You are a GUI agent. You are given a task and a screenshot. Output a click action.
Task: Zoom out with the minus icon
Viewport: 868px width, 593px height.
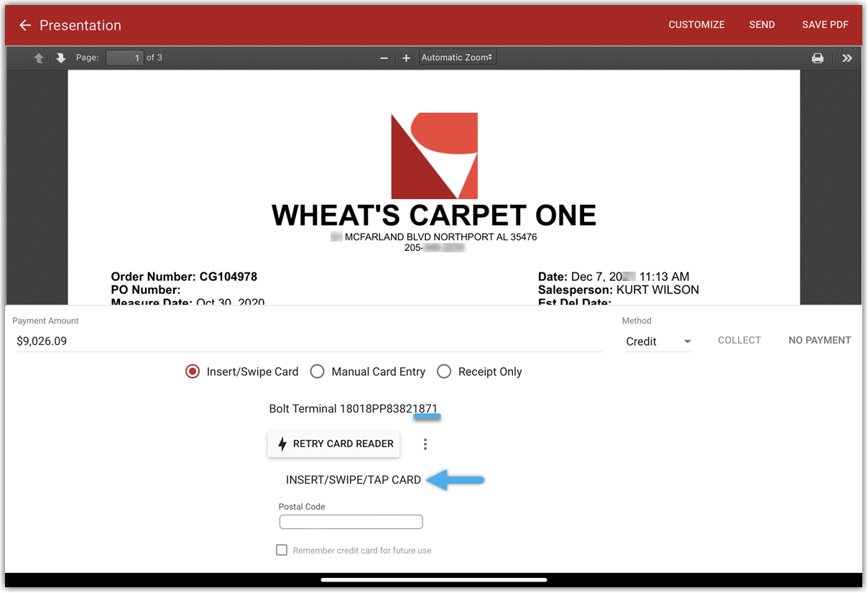click(x=384, y=58)
